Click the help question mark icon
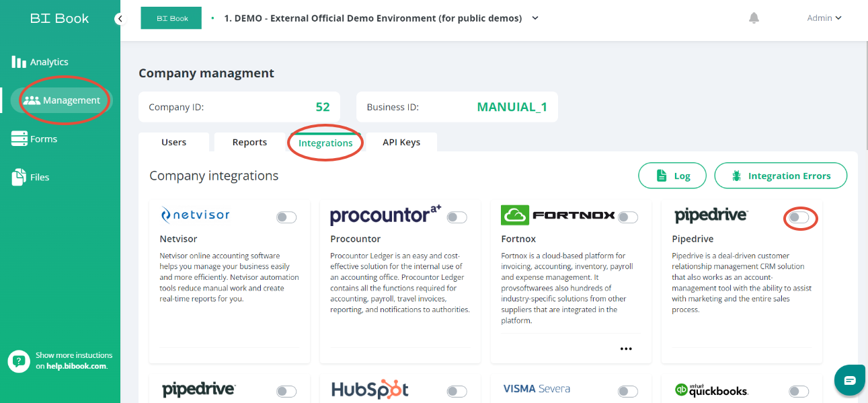Image resolution: width=868 pixels, height=403 pixels. pos(19,361)
